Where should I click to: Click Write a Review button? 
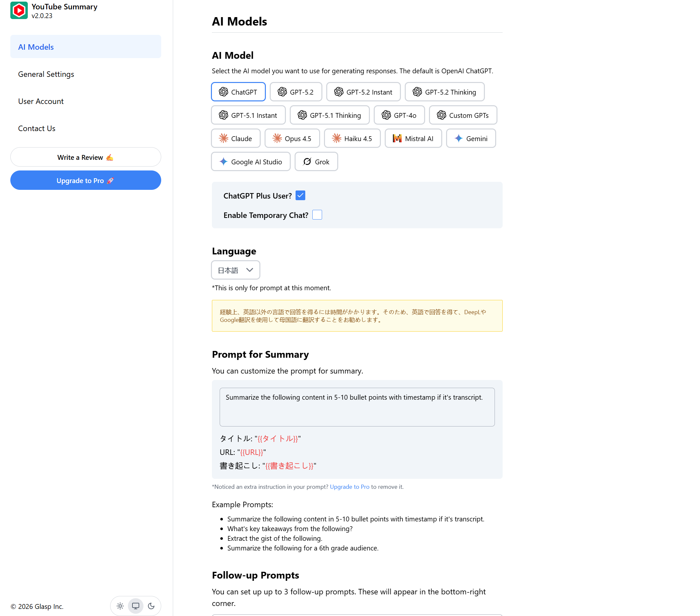[x=85, y=157]
